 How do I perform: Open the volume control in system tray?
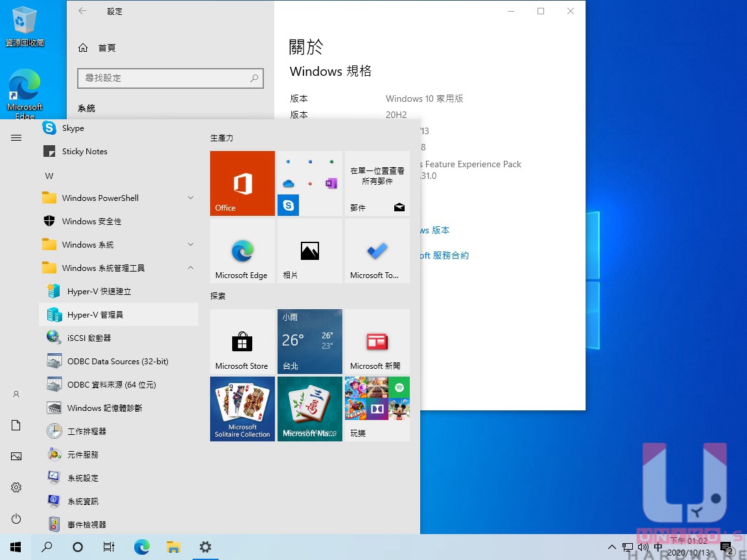click(x=643, y=547)
